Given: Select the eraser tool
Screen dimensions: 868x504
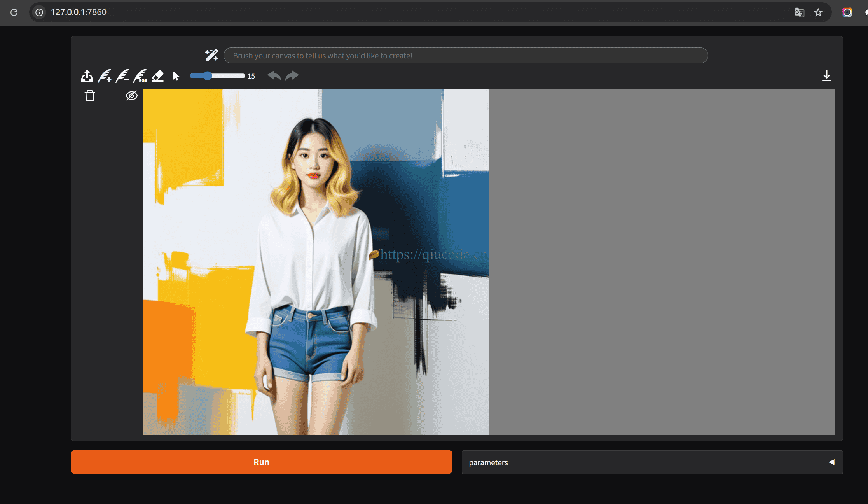Looking at the screenshot, I should (158, 76).
